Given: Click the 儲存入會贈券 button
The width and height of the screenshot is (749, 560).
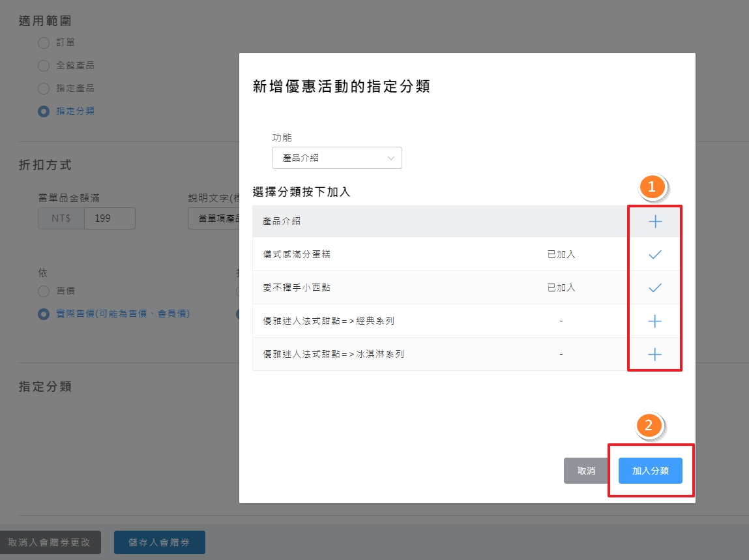Looking at the screenshot, I should tap(159, 542).
